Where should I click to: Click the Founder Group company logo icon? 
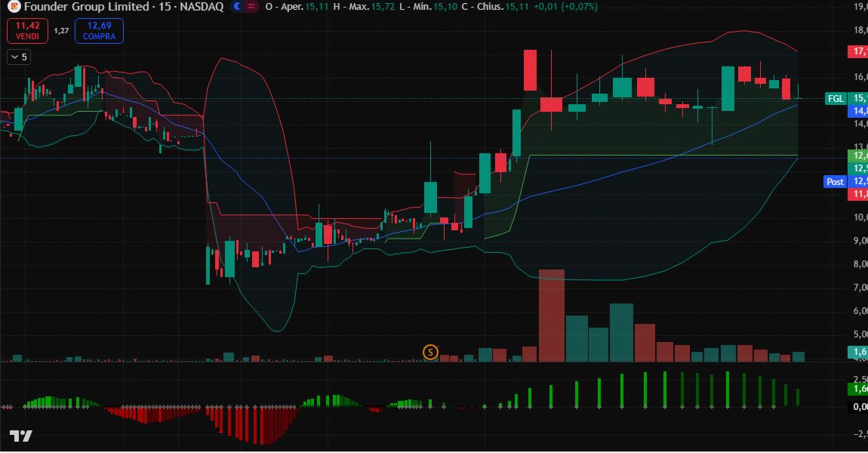(15, 8)
